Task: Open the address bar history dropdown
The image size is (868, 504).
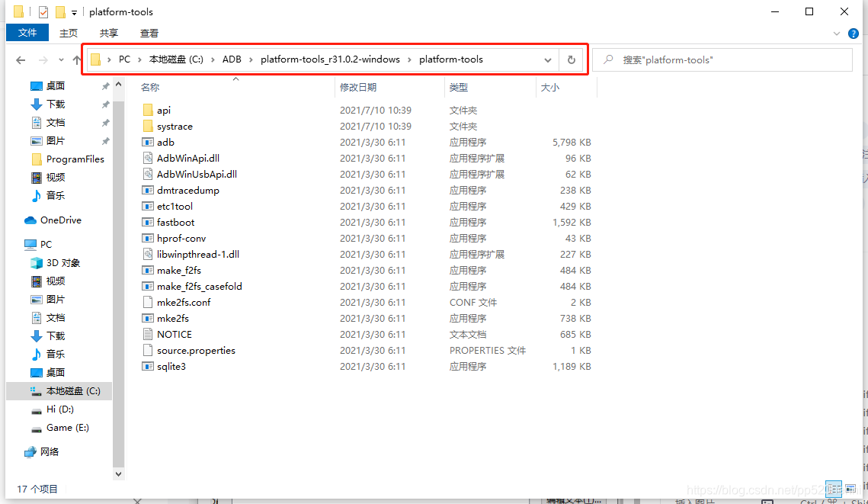Action: pyautogui.click(x=547, y=59)
